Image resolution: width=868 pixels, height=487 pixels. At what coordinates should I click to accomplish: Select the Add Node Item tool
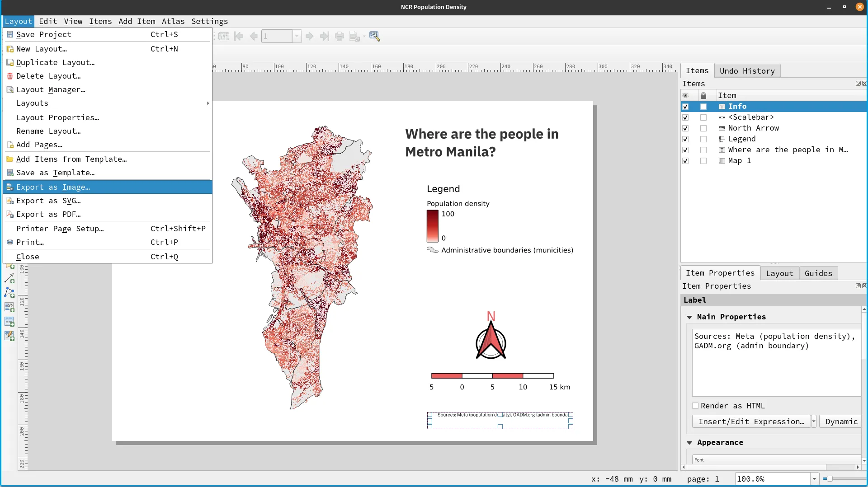click(9, 292)
